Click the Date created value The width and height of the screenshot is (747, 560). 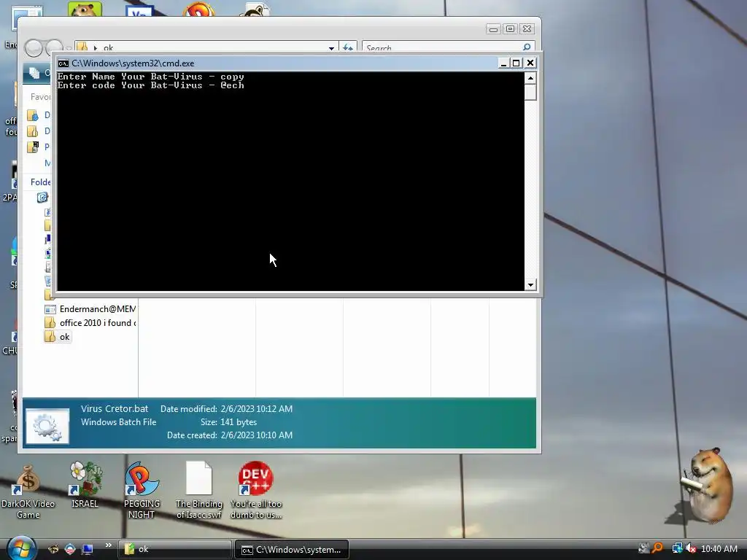(x=256, y=435)
